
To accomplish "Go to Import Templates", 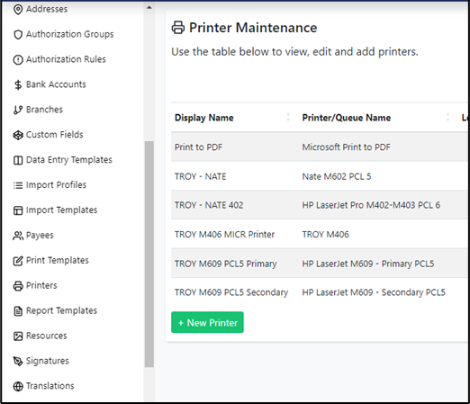I will pos(61,210).
